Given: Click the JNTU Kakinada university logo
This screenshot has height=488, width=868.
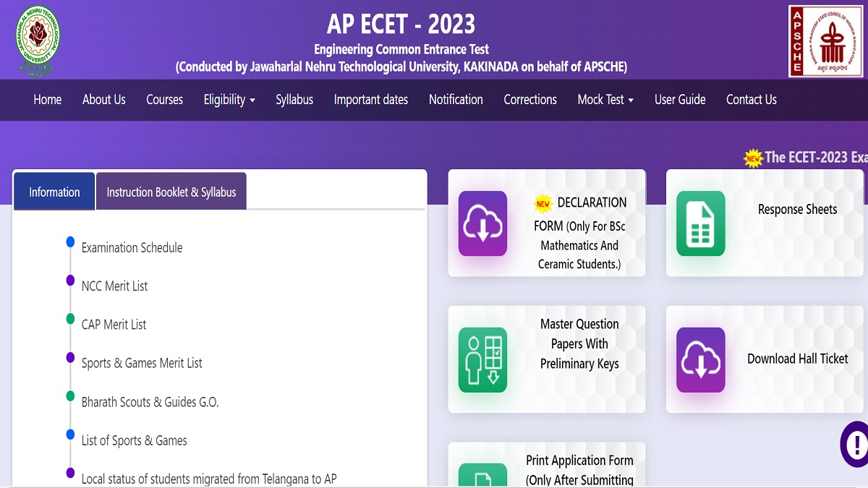Looking at the screenshot, I should click(x=38, y=41).
